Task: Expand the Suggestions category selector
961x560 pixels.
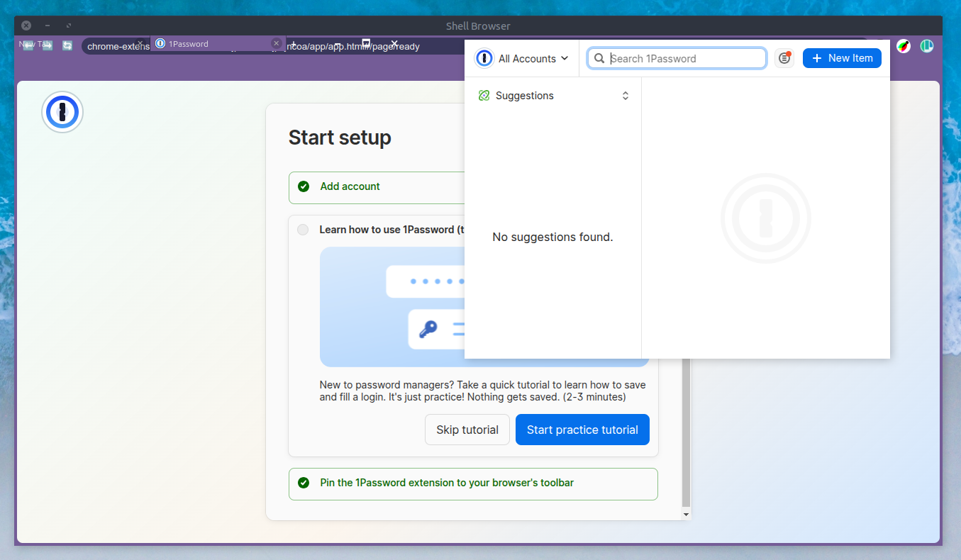Action: 553,96
